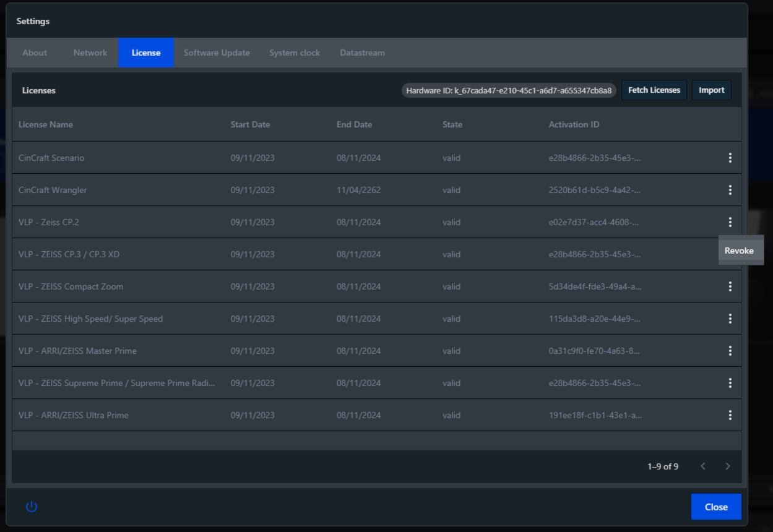Click the power icon in the footer

click(32, 507)
